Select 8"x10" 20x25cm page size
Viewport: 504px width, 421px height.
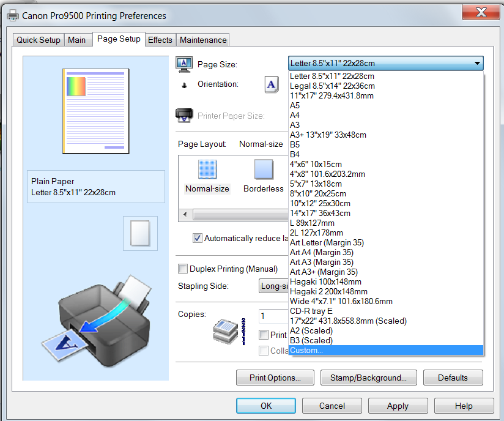[x=386, y=193]
